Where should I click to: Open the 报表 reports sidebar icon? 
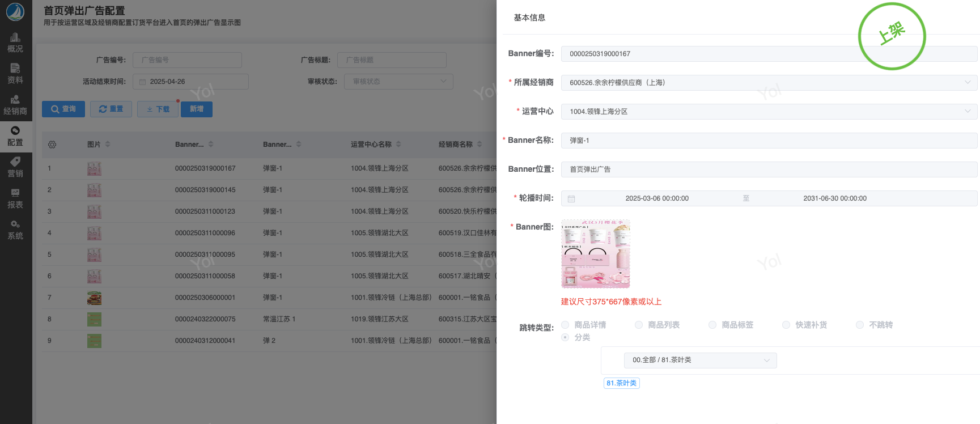pyautogui.click(x=15, y=198)
